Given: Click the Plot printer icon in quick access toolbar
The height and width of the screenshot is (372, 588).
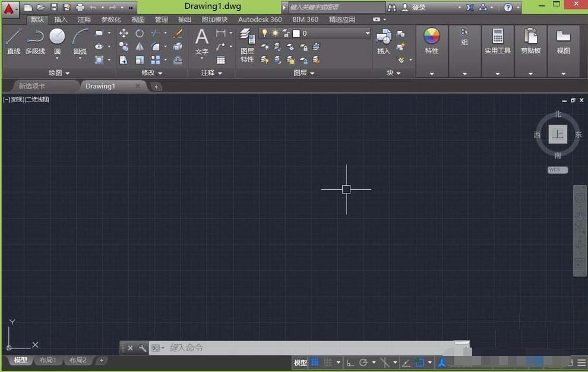Looking at the screenshot, I should pos(80,7).
